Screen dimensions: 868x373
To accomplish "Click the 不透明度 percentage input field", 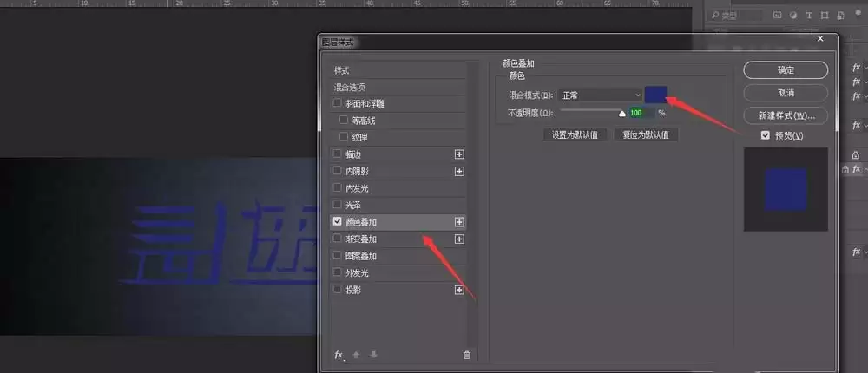I will coord(641,113).
